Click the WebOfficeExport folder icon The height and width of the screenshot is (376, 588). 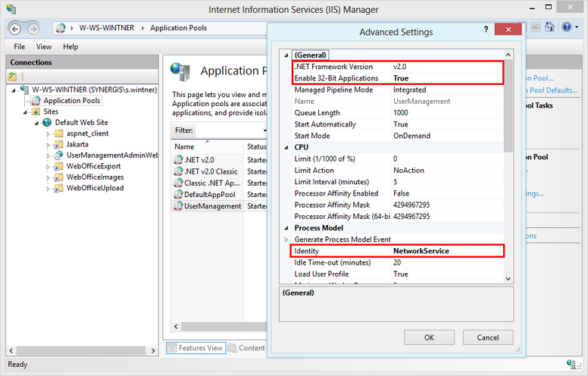[58, 166]
